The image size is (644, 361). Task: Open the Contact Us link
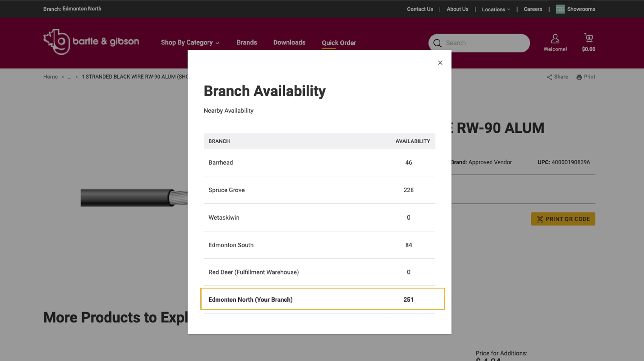click(x=420, y=9)
